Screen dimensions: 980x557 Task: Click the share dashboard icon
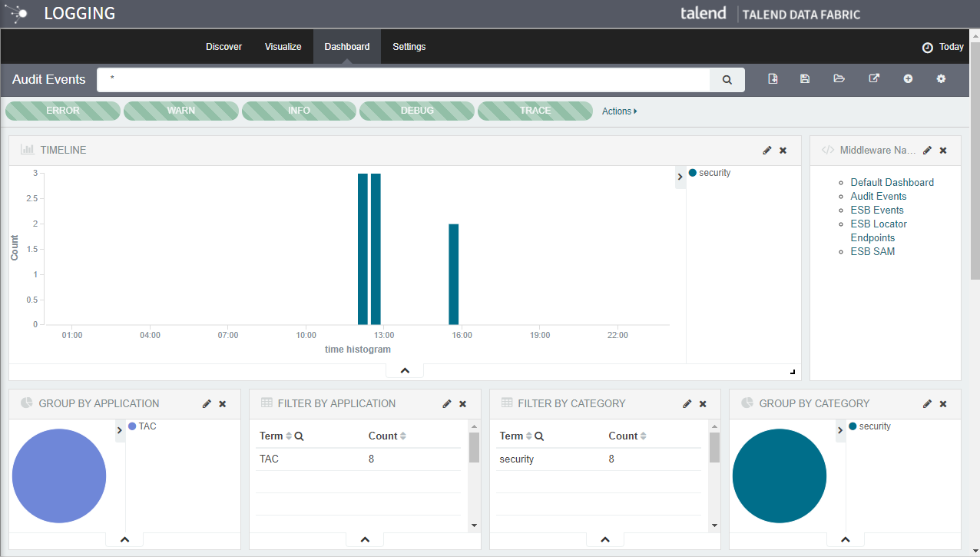pos(873,79)
